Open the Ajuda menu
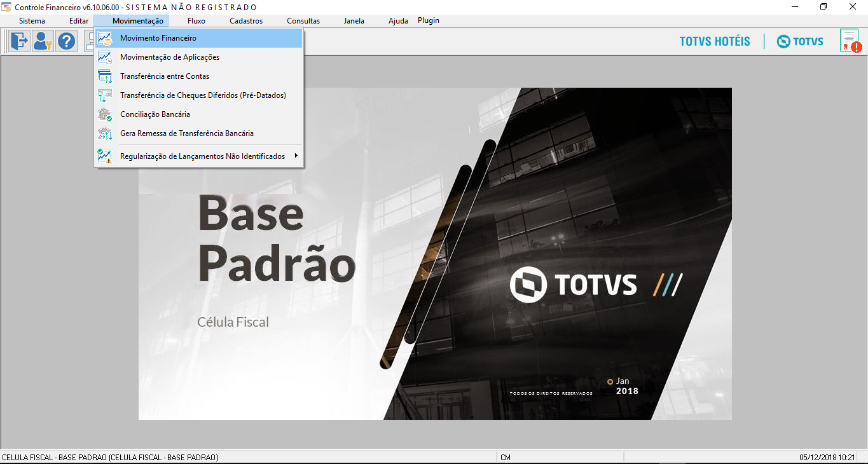 398,21
